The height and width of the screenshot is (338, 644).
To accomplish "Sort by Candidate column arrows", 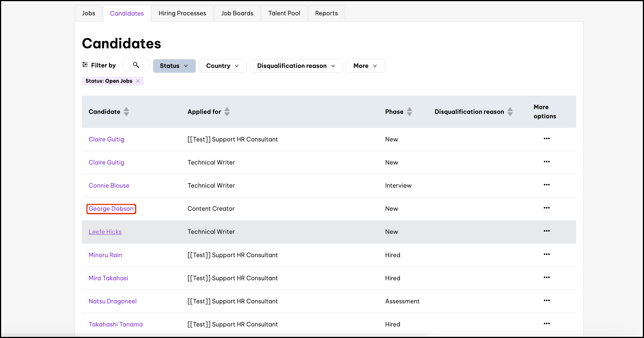I will click(x=126, y=112).
